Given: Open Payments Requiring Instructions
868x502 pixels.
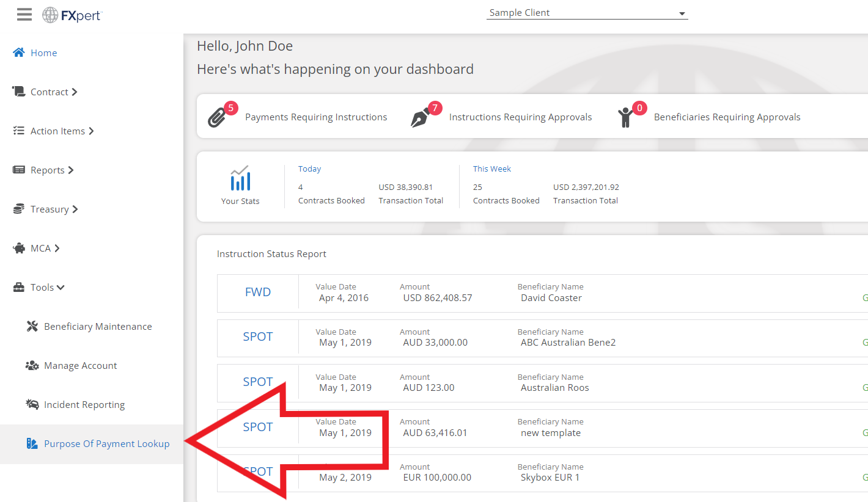Looking at the screenshot, I should tap(316, 117).
